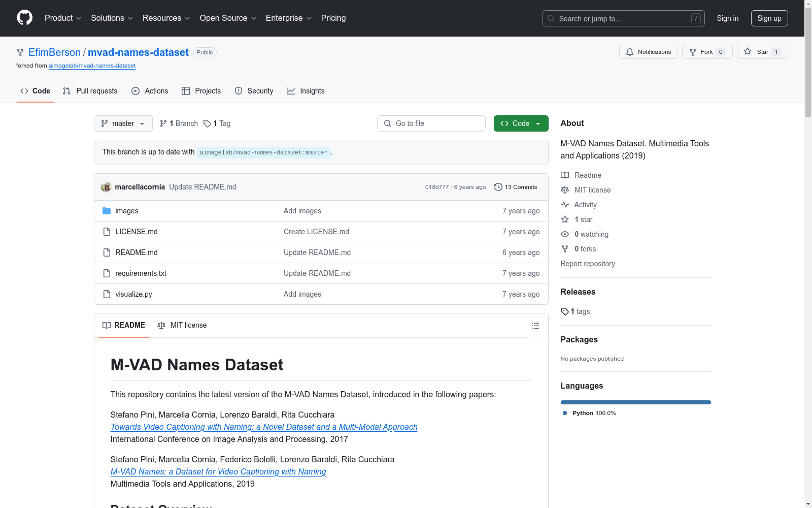Switch to the Projects tab
The height and width of the screenshot is (508, 812).
pos(201,91)
